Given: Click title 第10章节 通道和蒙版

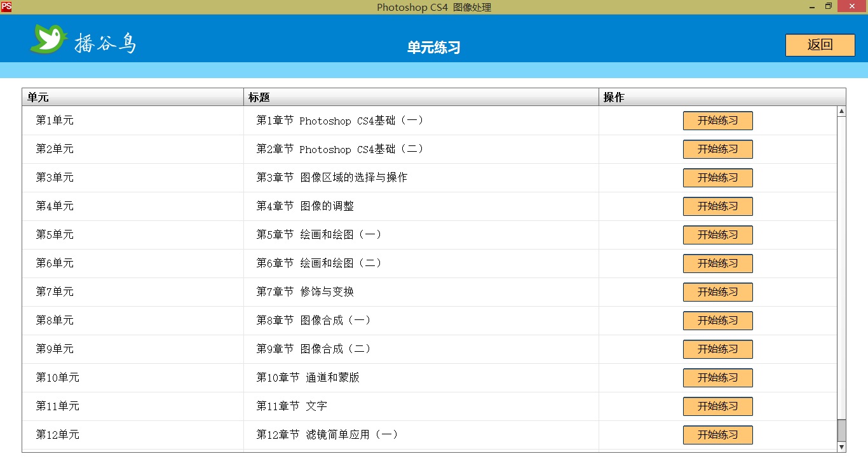Looking at the screenshot, I should coord(308,377).
